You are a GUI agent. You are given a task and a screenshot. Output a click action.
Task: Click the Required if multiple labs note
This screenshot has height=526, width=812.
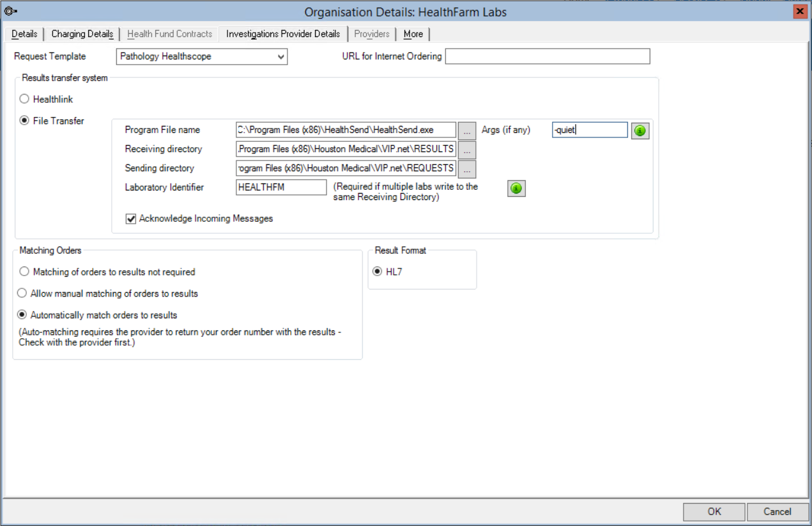click(x=406, y=192)
